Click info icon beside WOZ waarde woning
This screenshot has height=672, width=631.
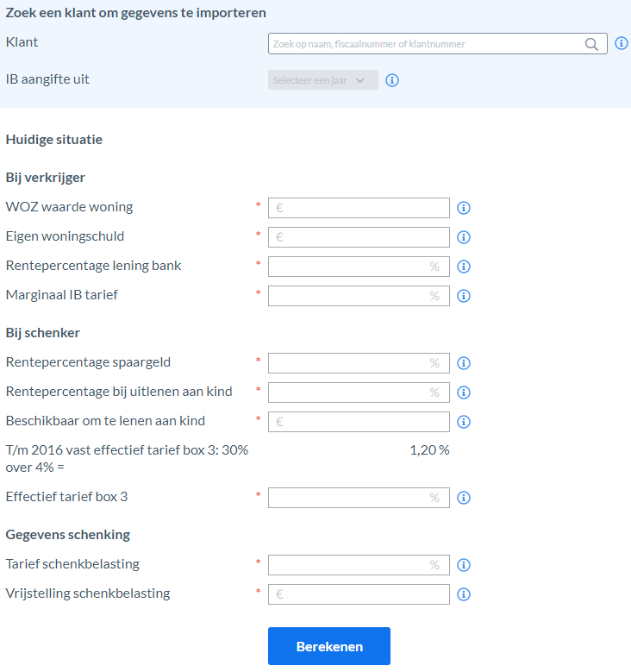pos(464,208)
